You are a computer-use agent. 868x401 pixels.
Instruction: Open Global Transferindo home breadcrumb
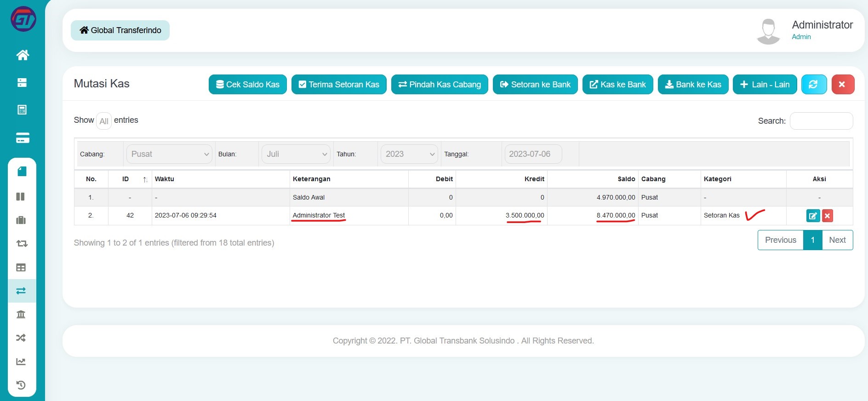(120, 30)
